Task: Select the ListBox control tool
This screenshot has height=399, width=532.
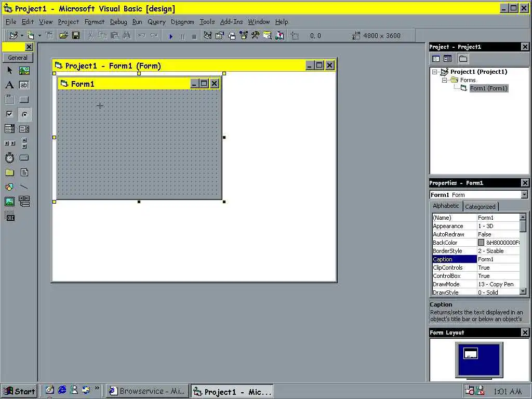Action: click(24, 129)
